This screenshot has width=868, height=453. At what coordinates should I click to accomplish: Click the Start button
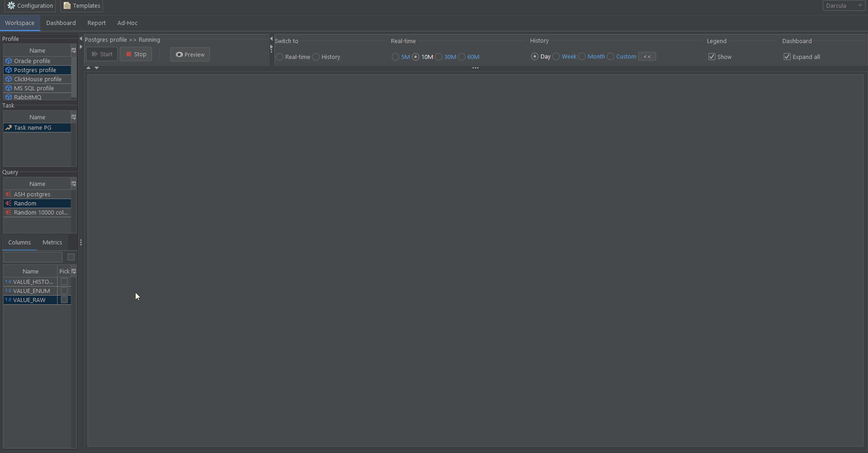tap(102, 54)
